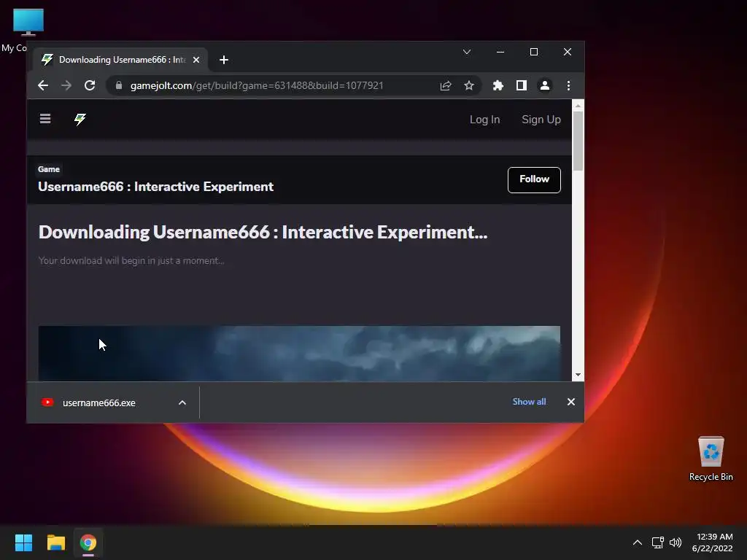Click Log In link
This screenshot has width=747, height=560.
[484, 120]
